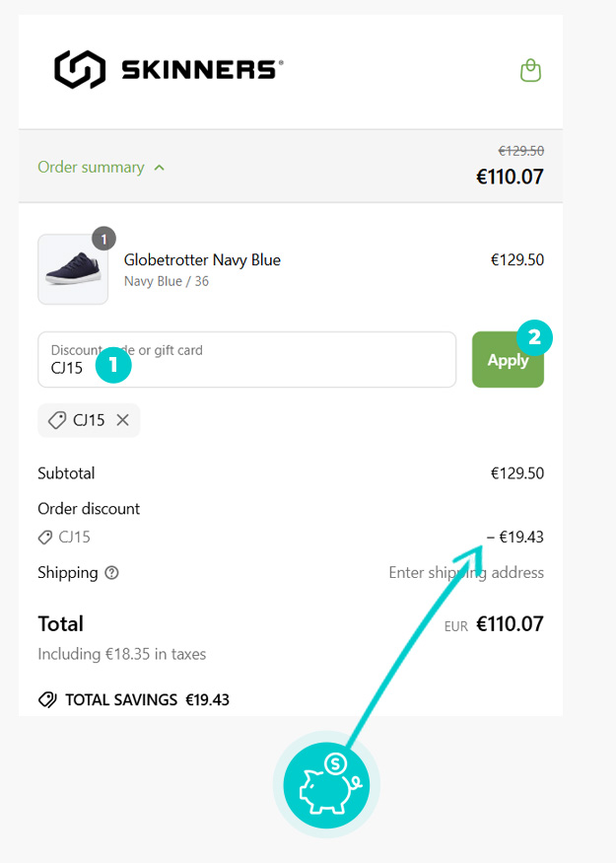Click the Navy Blue / 36 variant text
The image size is (616, 863).
point(167,281)
